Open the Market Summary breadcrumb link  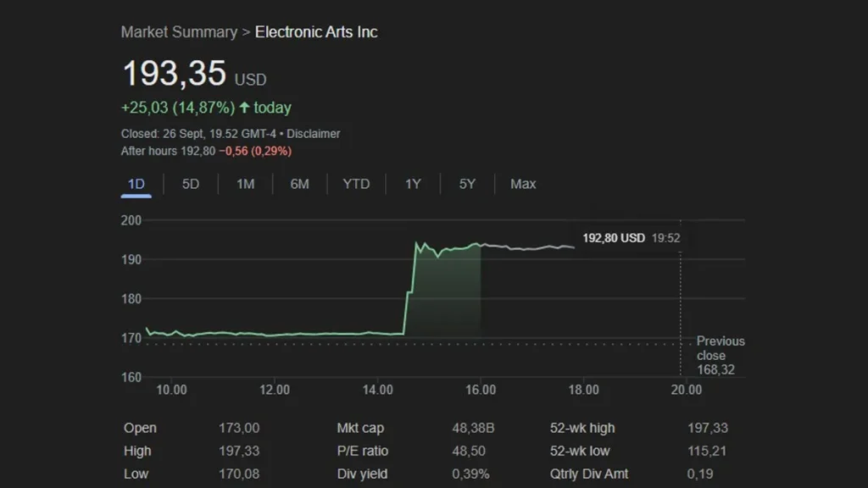click(x=179, y=32)
